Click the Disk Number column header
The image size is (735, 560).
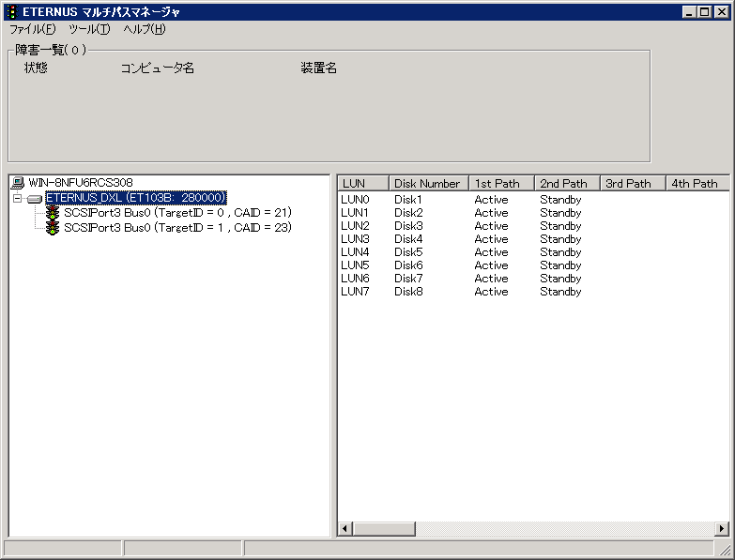428,183
